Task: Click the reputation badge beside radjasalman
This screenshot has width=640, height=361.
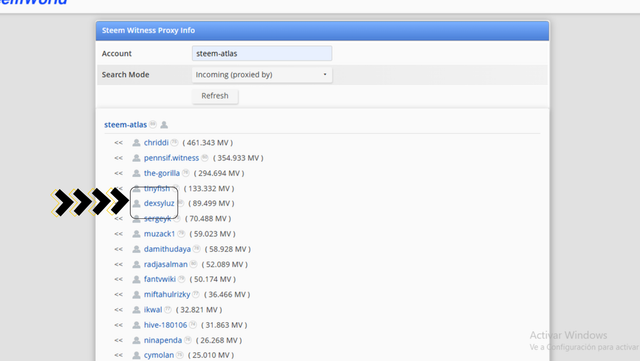Action: click(x=193, y=264)
